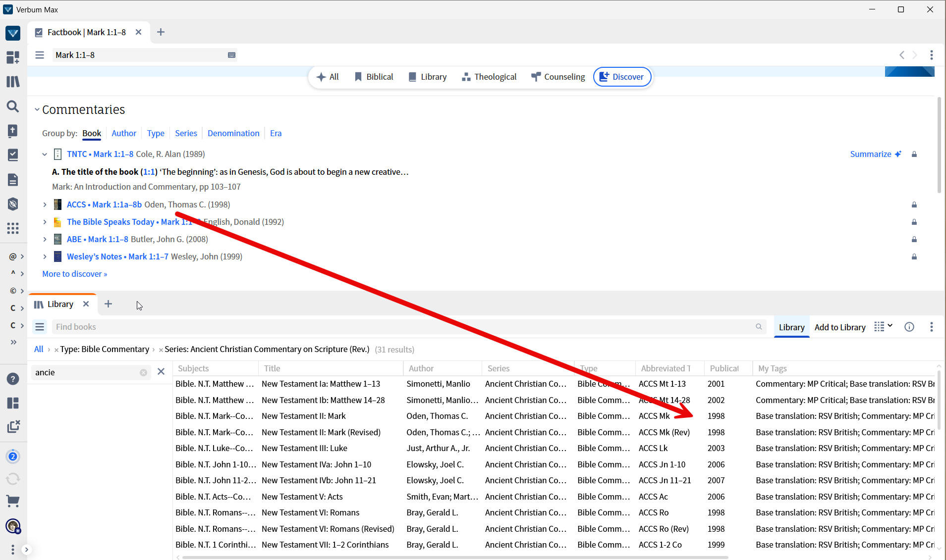Open Library panel hamburger menu

(40, 327)
